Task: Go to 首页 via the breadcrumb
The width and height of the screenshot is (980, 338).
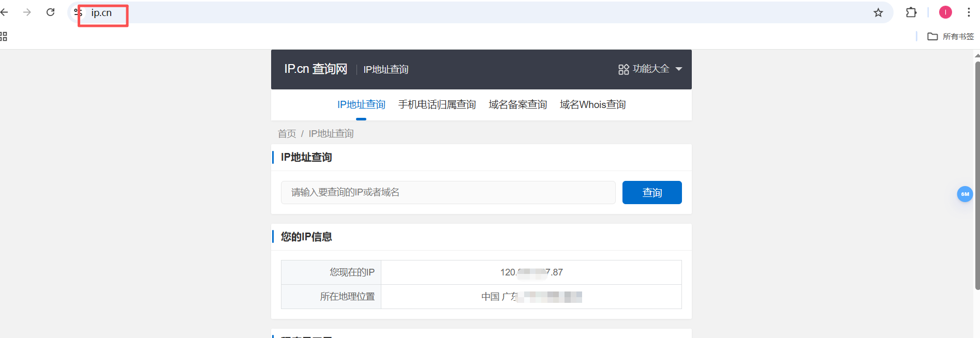Action: 287,134
